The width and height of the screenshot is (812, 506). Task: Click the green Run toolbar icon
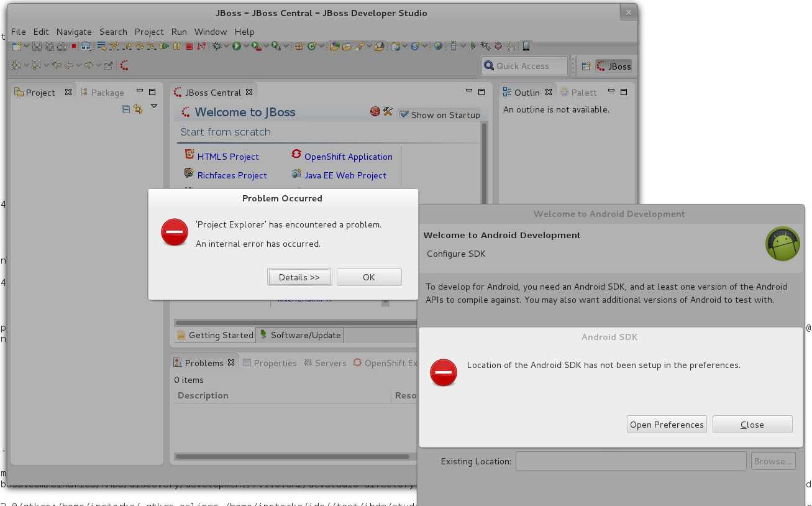[x=237, y=46]
